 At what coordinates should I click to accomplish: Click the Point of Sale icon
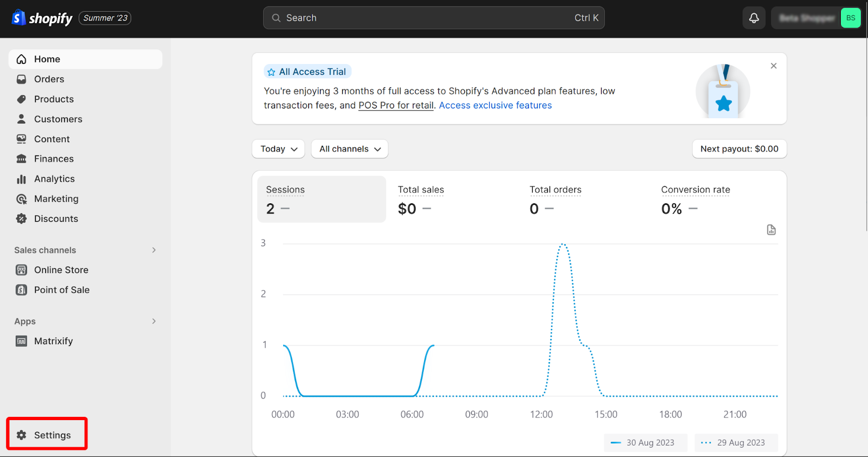click(x=22, y=290)
